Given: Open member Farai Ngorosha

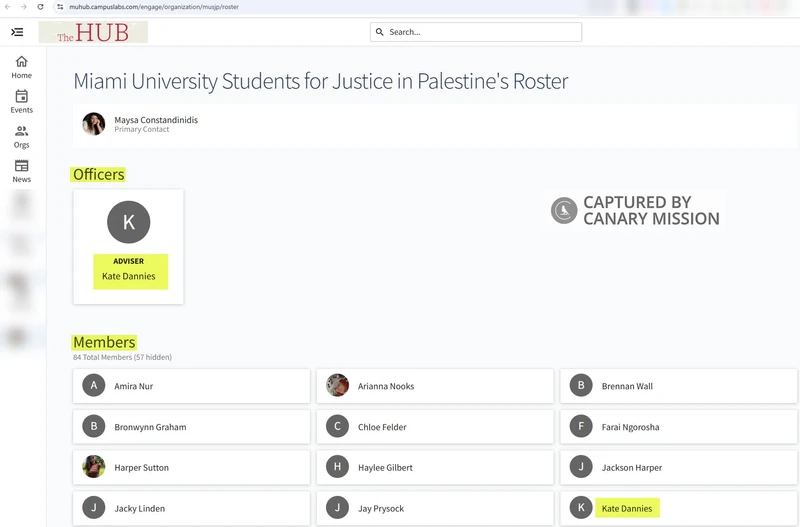Looking at the screenshot, I should click(679, 427).
